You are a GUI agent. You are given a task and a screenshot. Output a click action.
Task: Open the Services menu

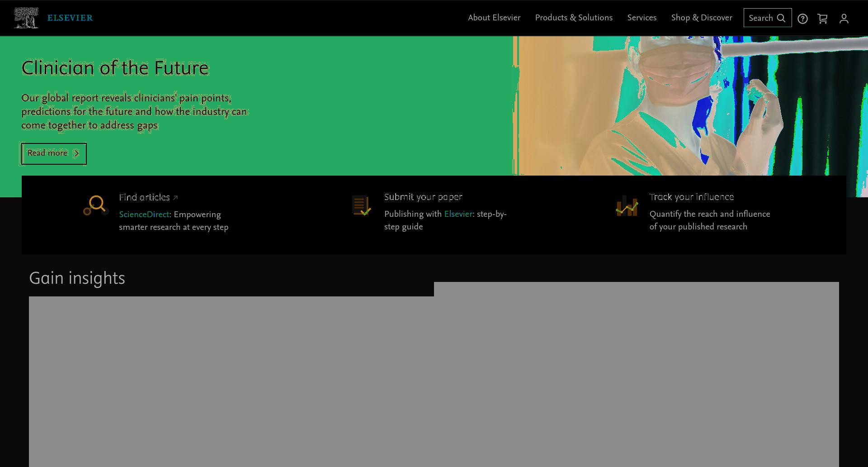click(642, 18)
